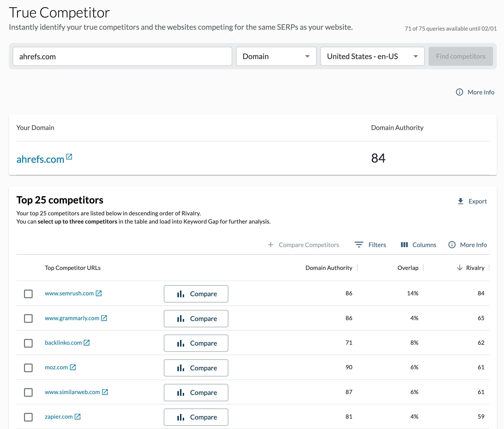This screenshot has width=504, height=429.
Task: Sort by Overlap column header
Action: click(x=408, y=268)
